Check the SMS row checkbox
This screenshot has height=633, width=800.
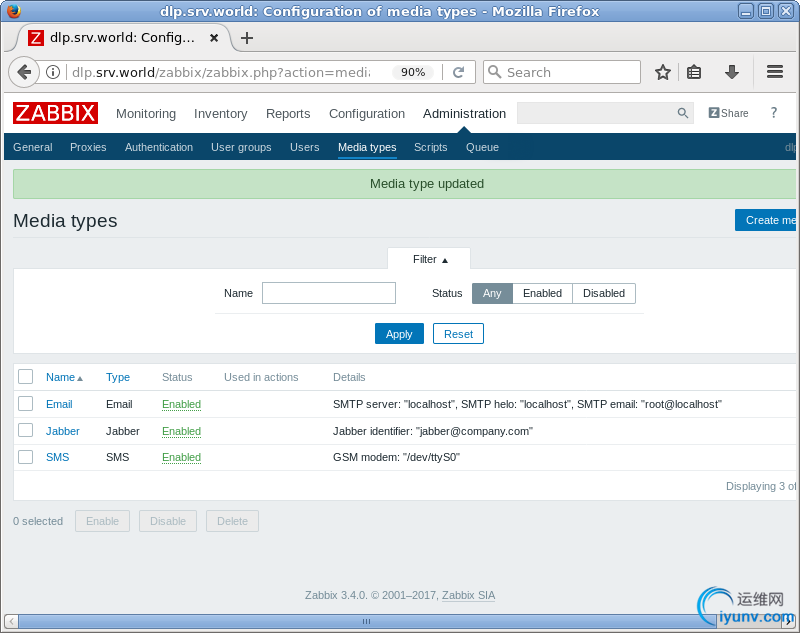[26, 457]
